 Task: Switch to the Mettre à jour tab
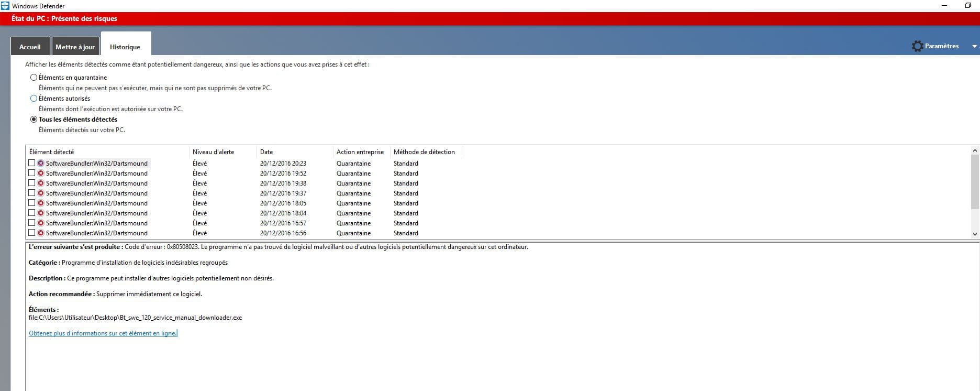(75, 46)
